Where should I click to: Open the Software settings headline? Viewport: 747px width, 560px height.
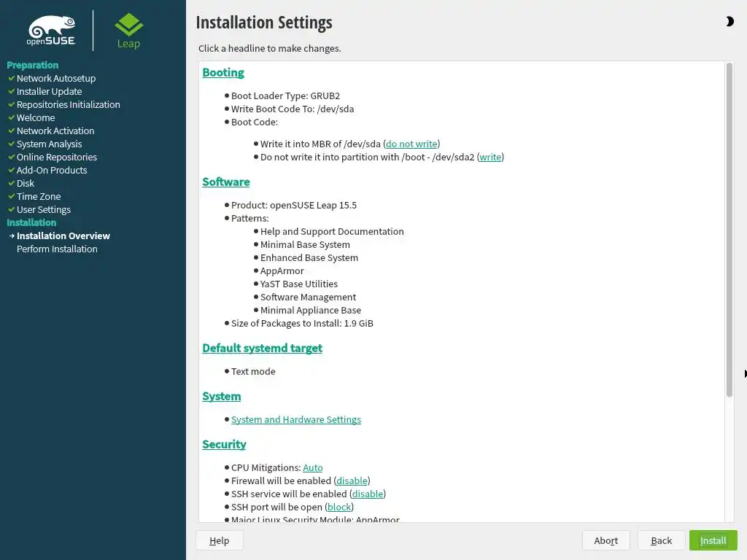[226, 182]
